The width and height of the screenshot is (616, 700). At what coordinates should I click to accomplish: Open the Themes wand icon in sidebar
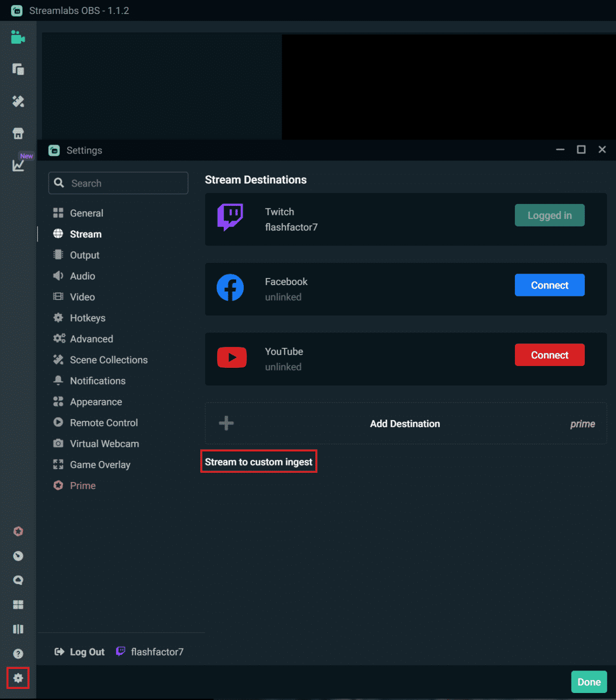(18, 101)
